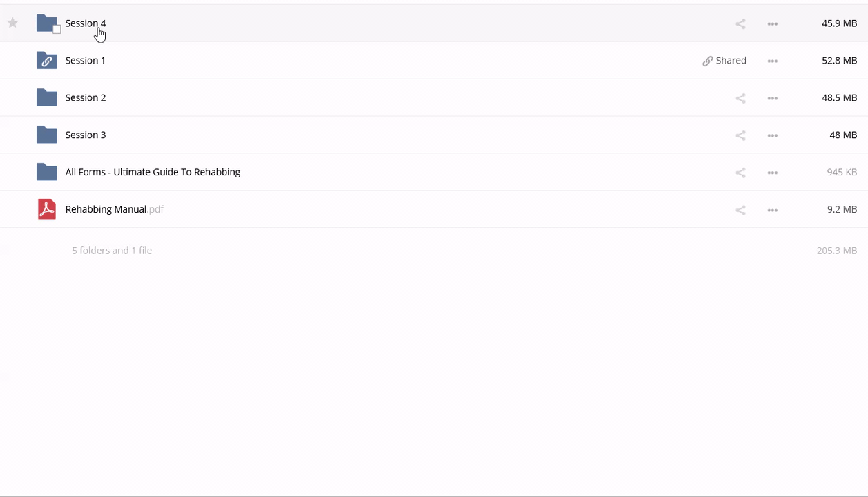The height and width of the screenshot is (497, 868).
Task: Tick the Session 4 selection checkbox
Action: coord(57,30)
